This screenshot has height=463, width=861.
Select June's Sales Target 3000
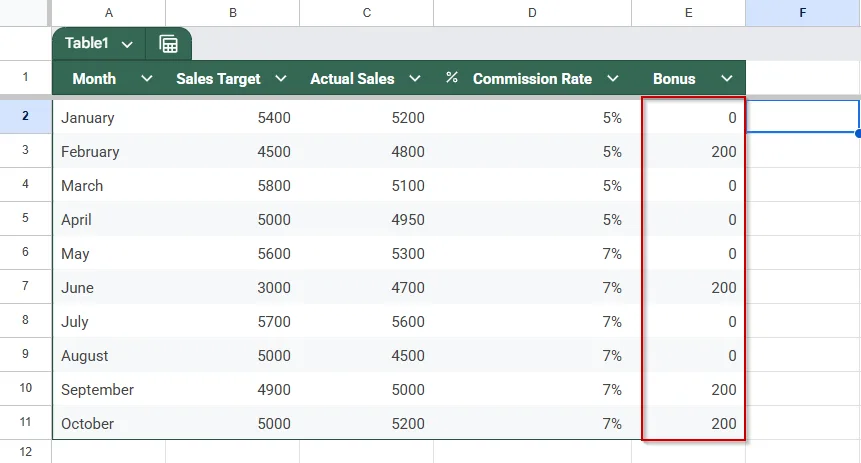click(x=233, y=287)
